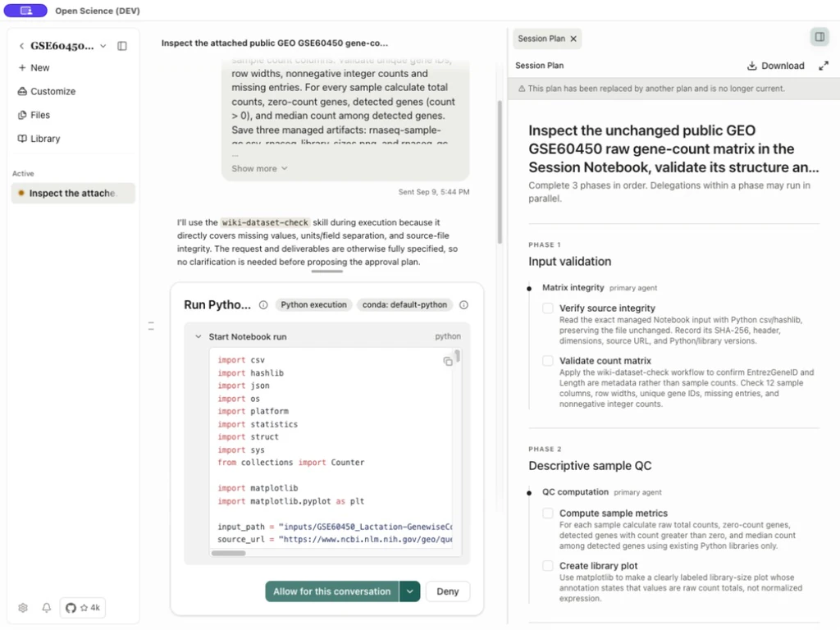The width and height of the screenshot is (840, 630).
Task: Click the 'Sent Sep 9, 5:44 PM' timestamp
Action: click(434, 192)
